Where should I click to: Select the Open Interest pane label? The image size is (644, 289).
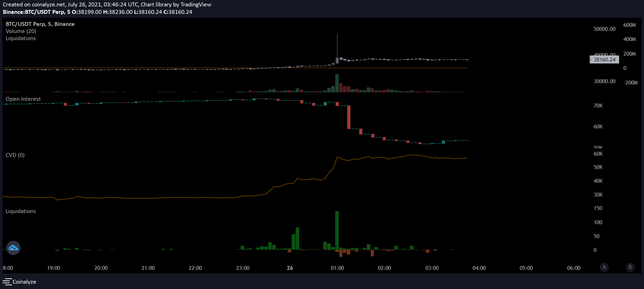tap(23, 99)
